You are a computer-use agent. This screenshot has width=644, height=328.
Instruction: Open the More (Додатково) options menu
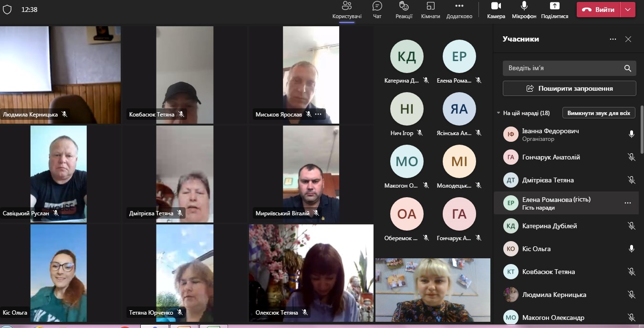coord(459,10)
